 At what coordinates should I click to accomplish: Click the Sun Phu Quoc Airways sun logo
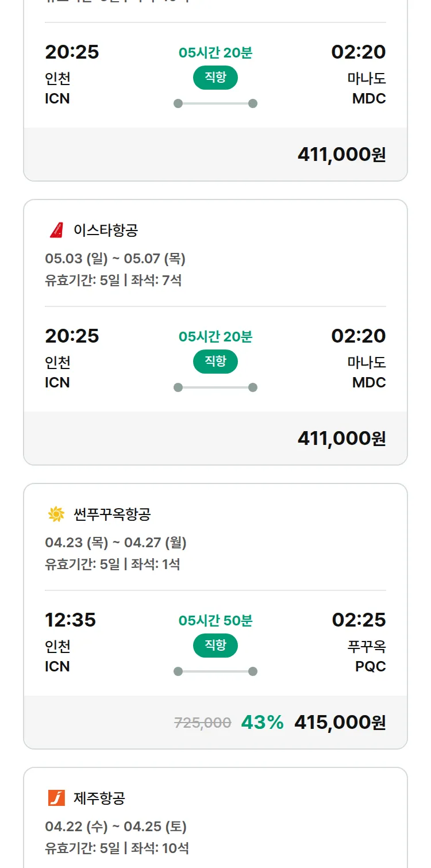coord(56,514)
